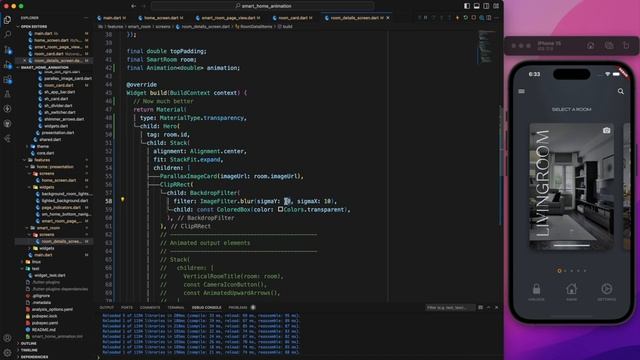The width and height of the screenshot is (640, 360).
Task: Toggle the secondary sidebar layout icon
Action: [486, 6]
